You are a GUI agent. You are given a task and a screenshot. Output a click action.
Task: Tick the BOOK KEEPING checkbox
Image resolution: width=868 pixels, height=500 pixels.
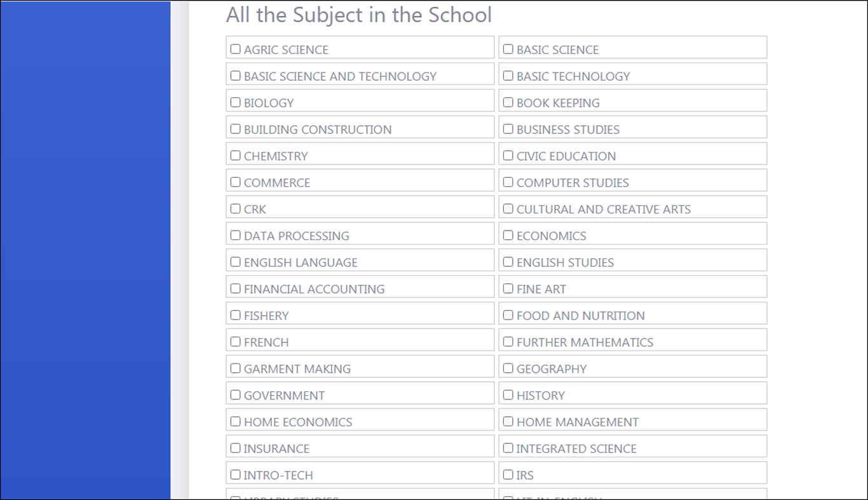508,102
